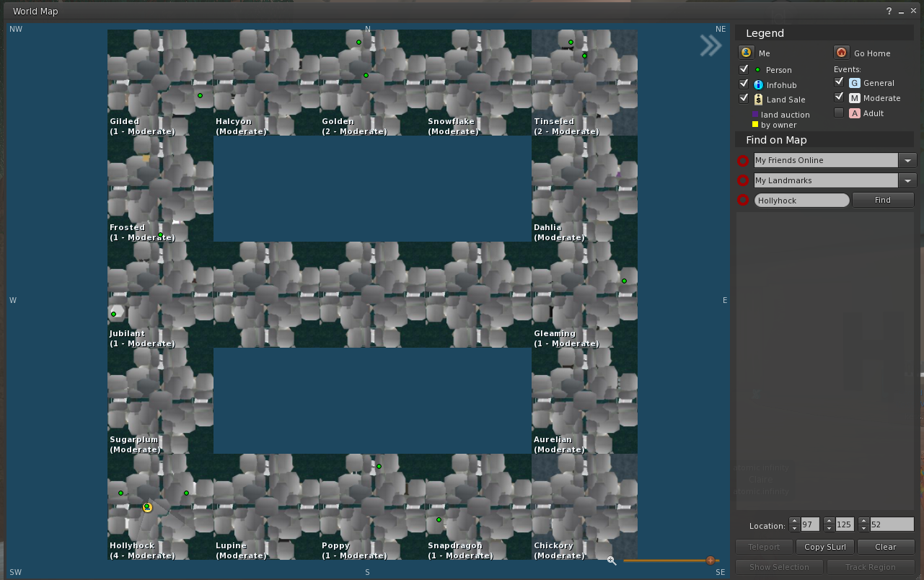This screenshot has height=580, width=924.
Task: Enable the Adult events checkbox
Action: point(839,113)
